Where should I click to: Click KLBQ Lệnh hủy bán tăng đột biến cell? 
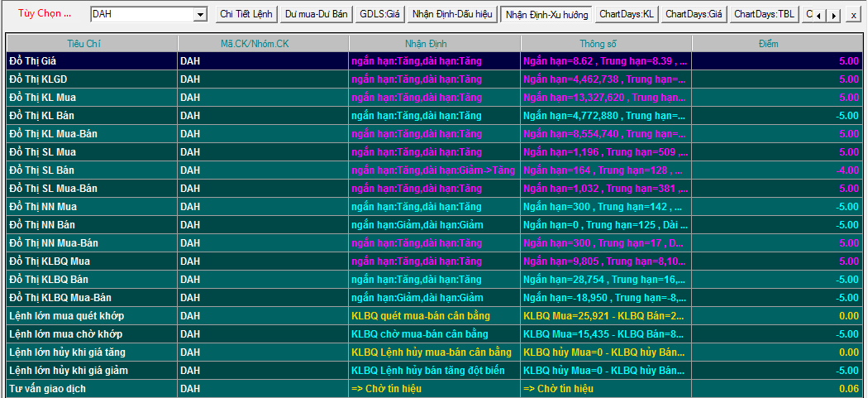coord(435,371)
